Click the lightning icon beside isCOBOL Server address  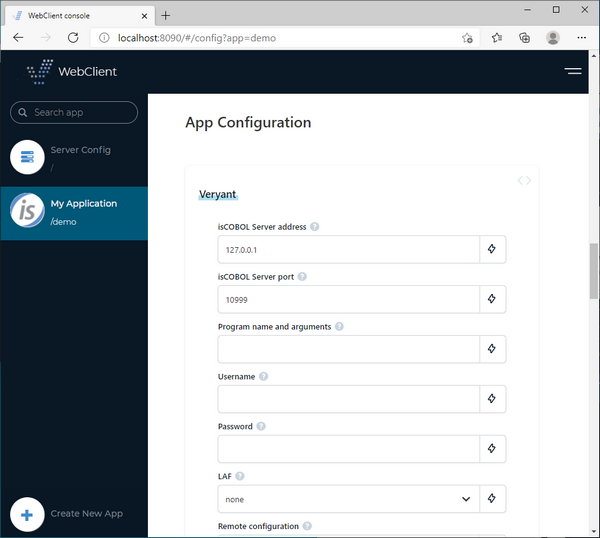point(492,249)
